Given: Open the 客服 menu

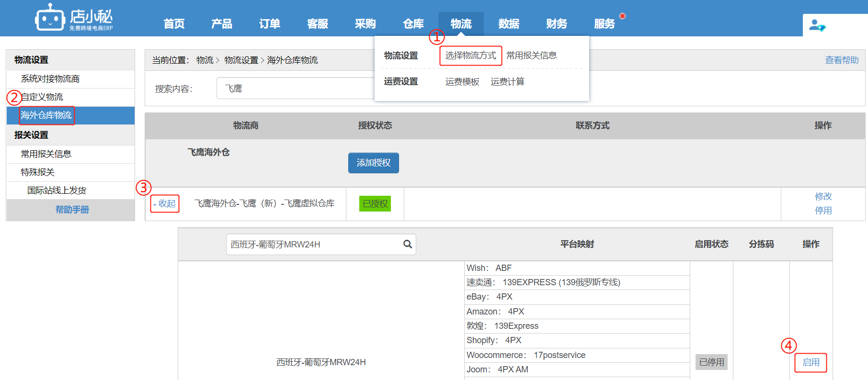Looking at the screenshot, I should click(318, 24).
